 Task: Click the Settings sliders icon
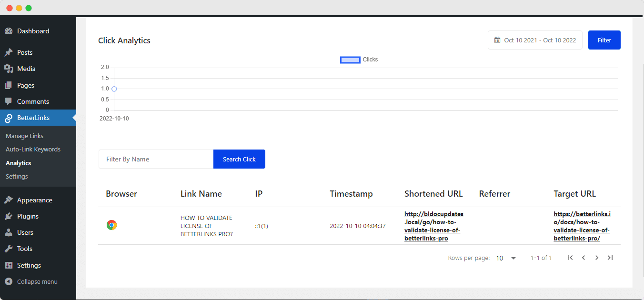pyautogui.click(x=9, y=265)
